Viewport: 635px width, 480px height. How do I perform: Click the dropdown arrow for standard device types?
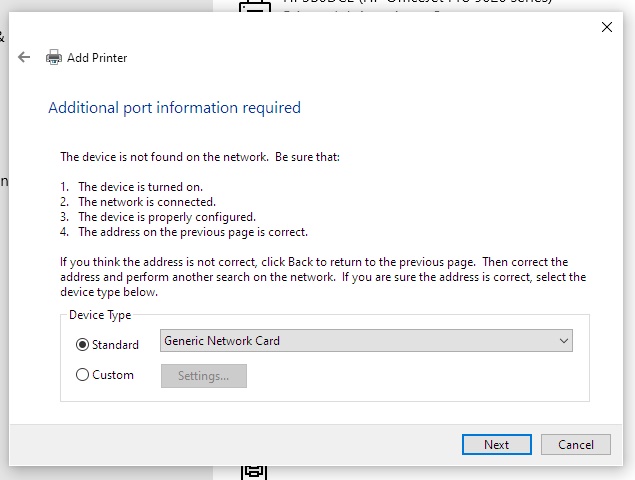tap(564, 341)
